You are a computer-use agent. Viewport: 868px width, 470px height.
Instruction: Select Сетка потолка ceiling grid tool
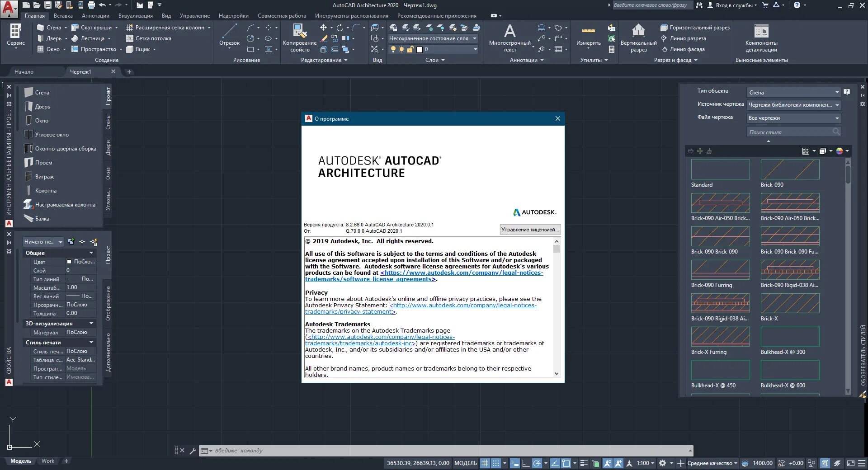(149, 38)
